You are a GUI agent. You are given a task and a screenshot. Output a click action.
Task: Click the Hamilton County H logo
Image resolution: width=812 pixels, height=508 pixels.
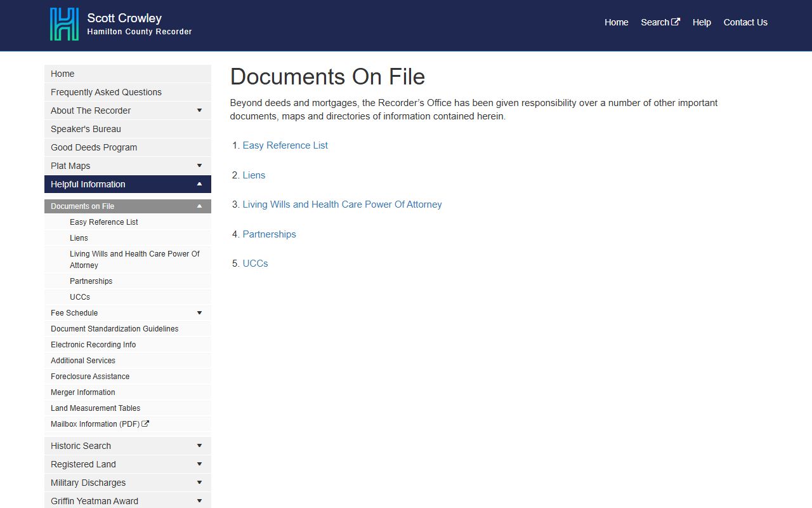click(x=65, y=24)
